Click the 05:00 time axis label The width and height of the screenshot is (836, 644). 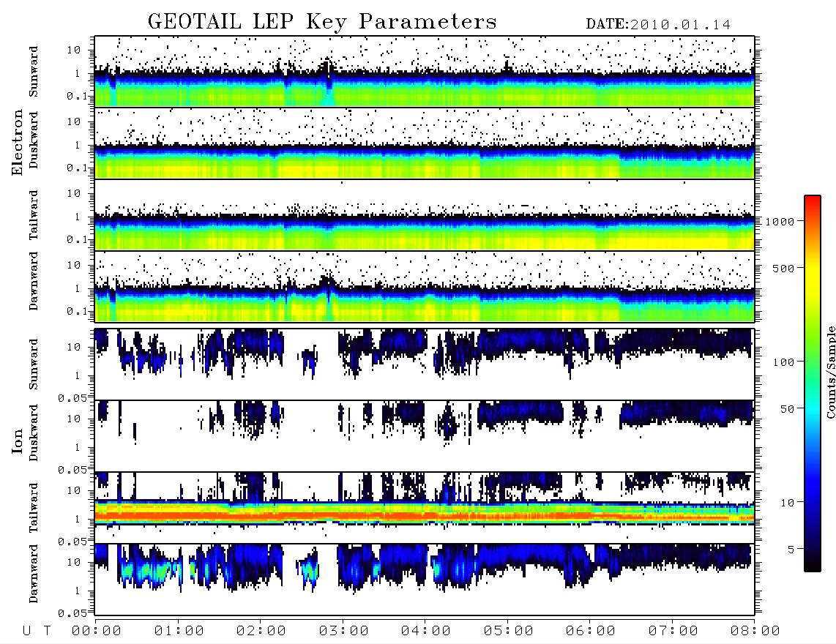click(509, 631)
